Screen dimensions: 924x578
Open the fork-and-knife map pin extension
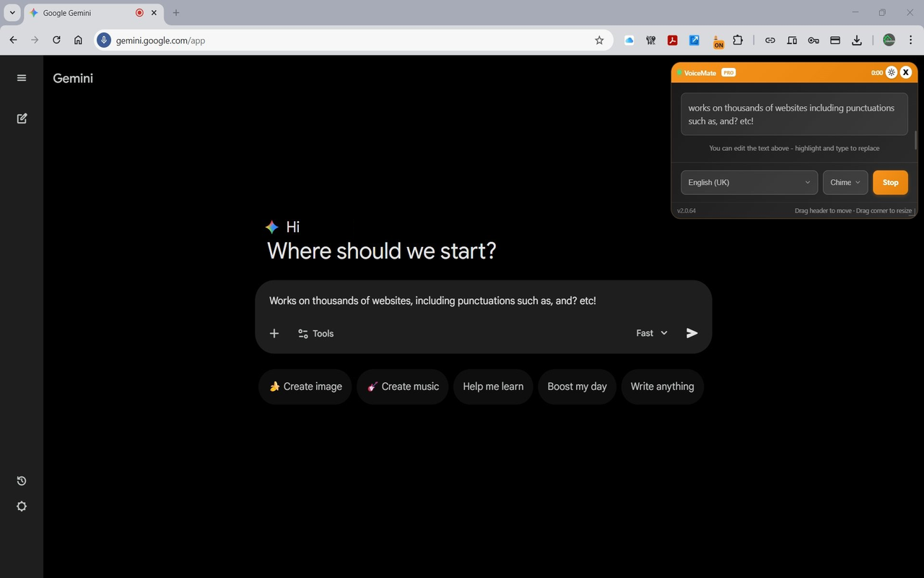651,40
